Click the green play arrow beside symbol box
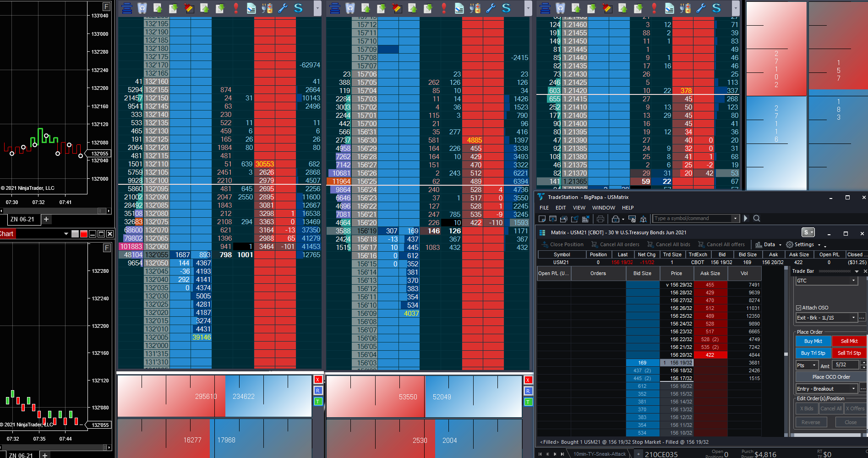The image size is (868, 458). (746, 218)
